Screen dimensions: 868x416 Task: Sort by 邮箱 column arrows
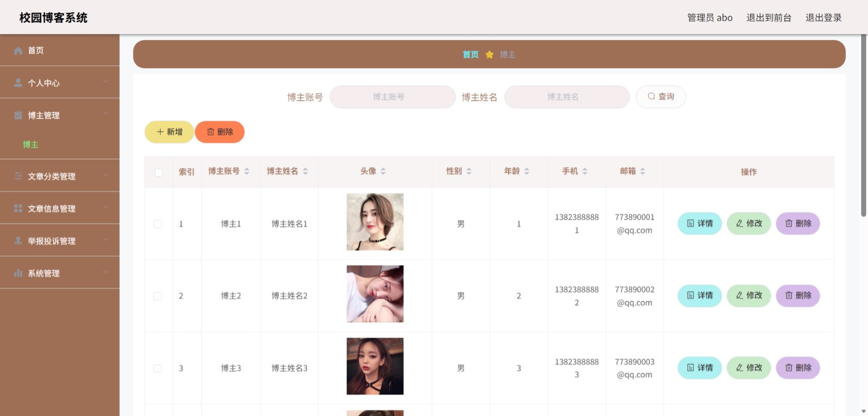[x=643, y=171]
